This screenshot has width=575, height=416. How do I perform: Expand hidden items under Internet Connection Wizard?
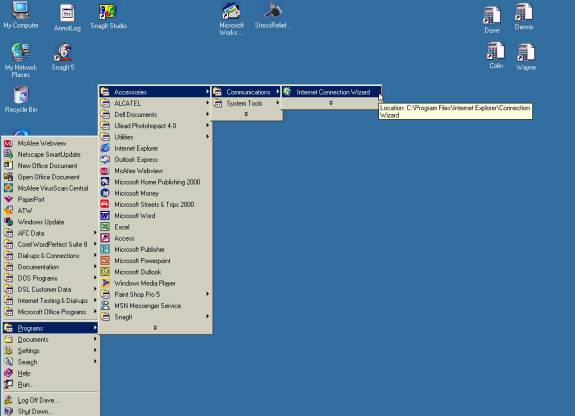tap(331, 103)
